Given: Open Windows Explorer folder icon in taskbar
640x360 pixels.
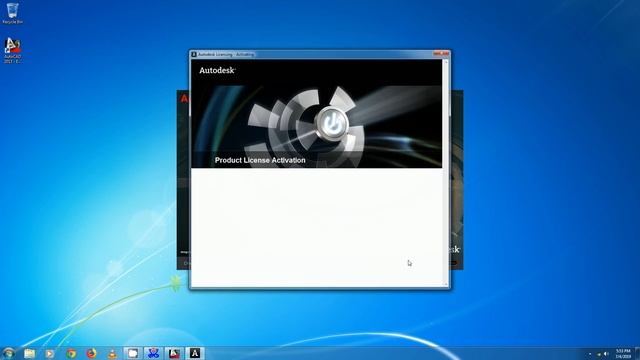Looking at the screenshot, I should 29,353.
